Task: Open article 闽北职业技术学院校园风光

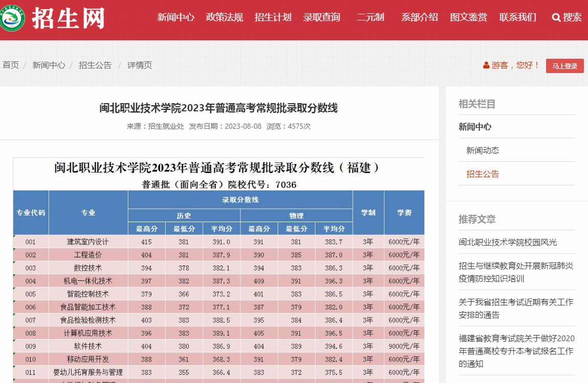Action: 508,242
